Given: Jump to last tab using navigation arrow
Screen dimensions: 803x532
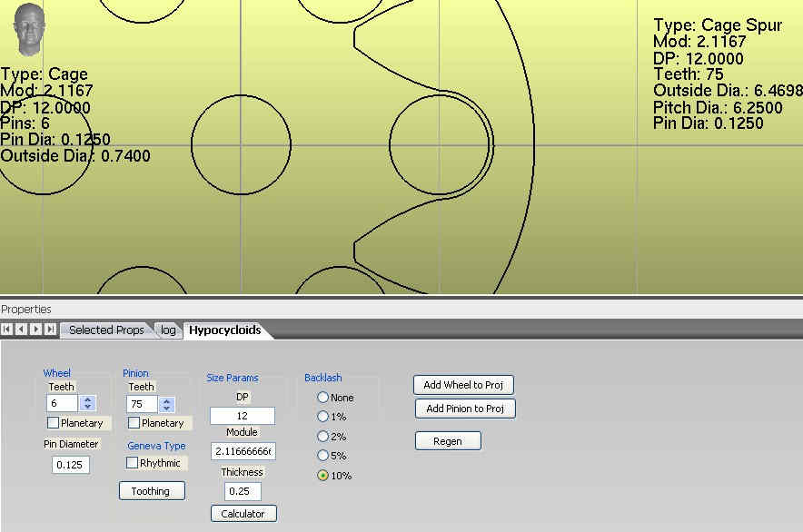Looking at the screenshot, I should [50, 330].
